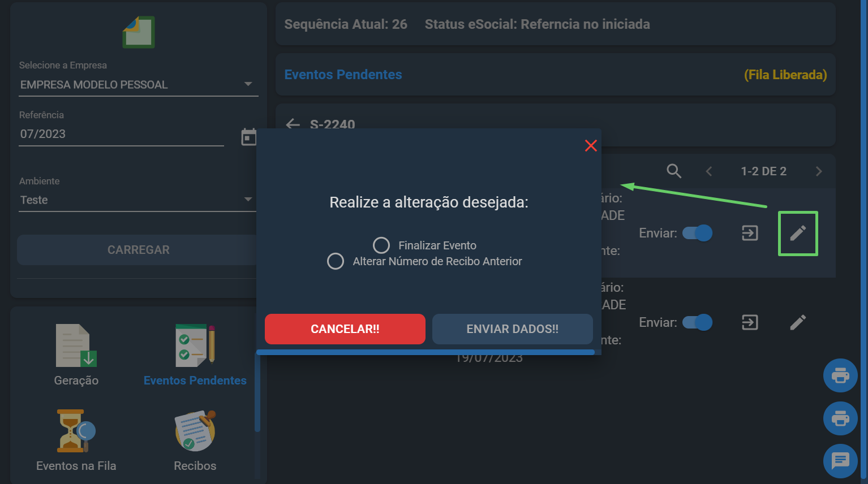The height and width of the screenshot is (484, 868).
Task: Go back with the arrow beside S-2240
Action: tap(293, 124)
